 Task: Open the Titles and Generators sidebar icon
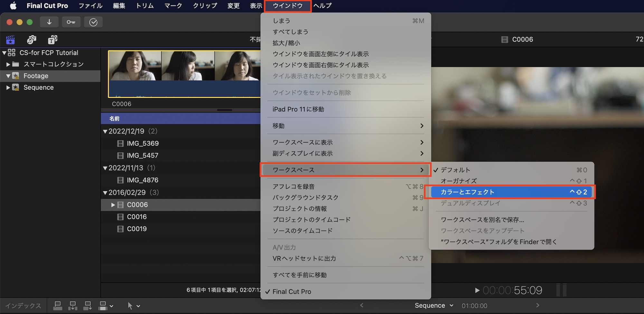point(52,40)
